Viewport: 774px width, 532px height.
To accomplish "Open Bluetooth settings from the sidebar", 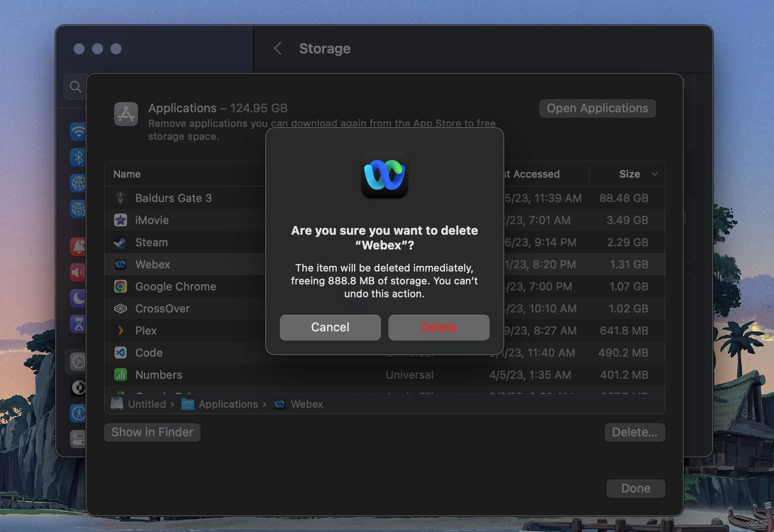I will tap(78, 157).
